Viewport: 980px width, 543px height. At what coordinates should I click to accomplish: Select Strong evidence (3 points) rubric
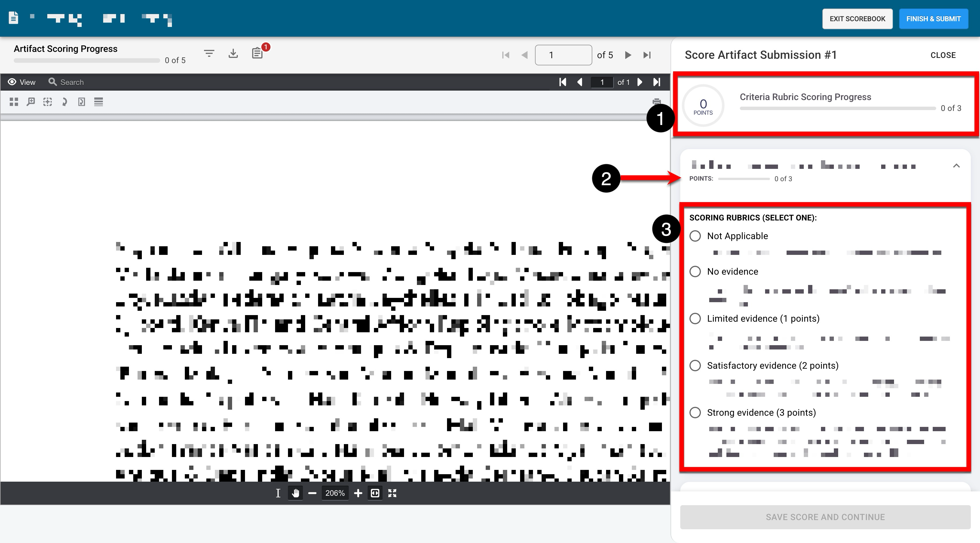pos(695,413)
